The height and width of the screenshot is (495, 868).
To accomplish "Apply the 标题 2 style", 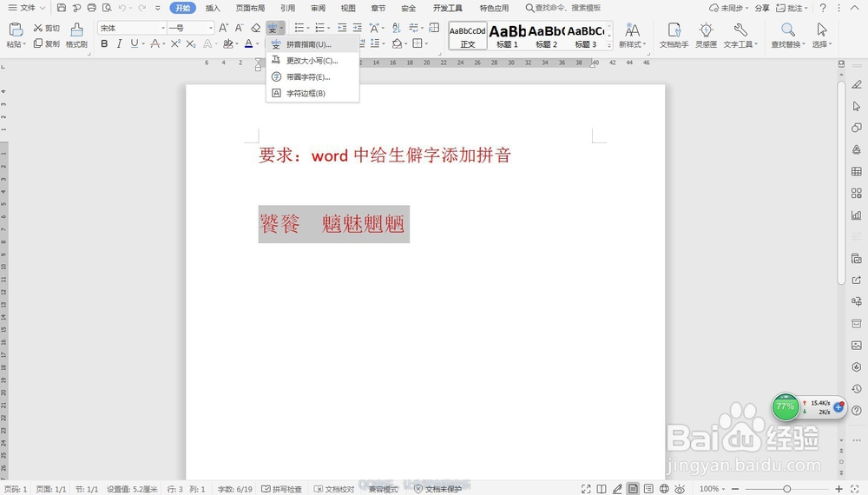I will (546, 36).
